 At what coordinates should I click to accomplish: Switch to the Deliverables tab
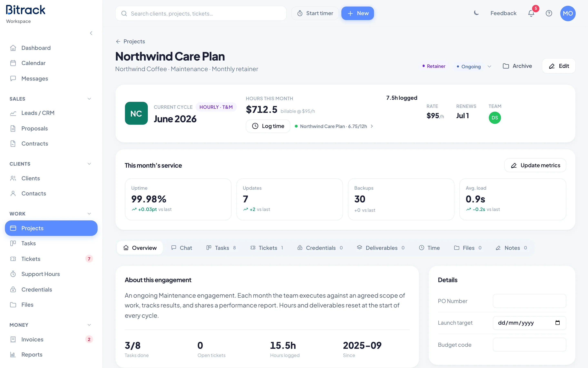click(x=381, y=248)
